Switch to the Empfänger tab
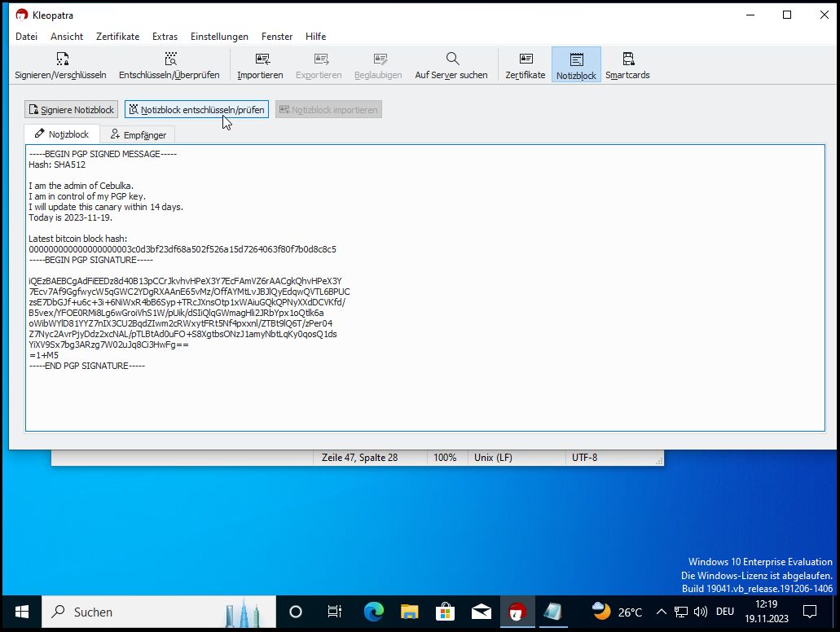This screenshot has height=632, width=840. point(139,134)
